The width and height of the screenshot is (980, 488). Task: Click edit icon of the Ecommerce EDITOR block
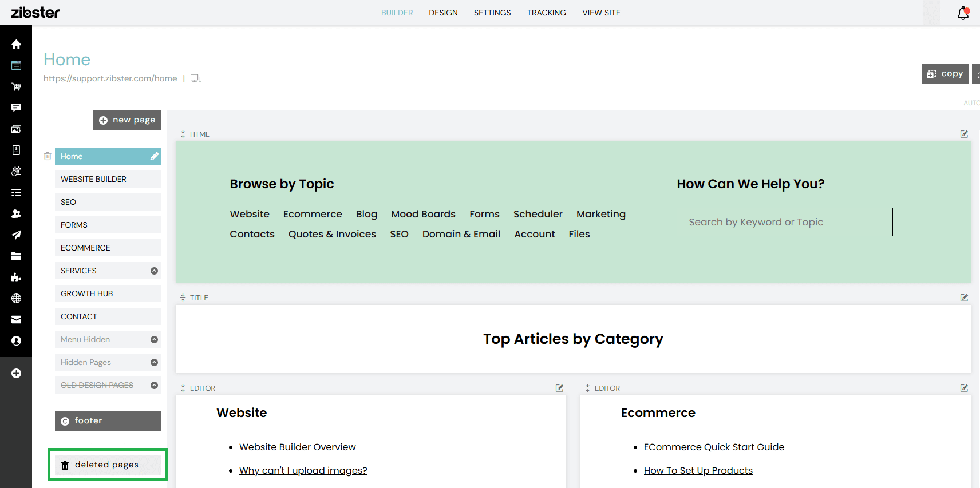tap(964, 388)
